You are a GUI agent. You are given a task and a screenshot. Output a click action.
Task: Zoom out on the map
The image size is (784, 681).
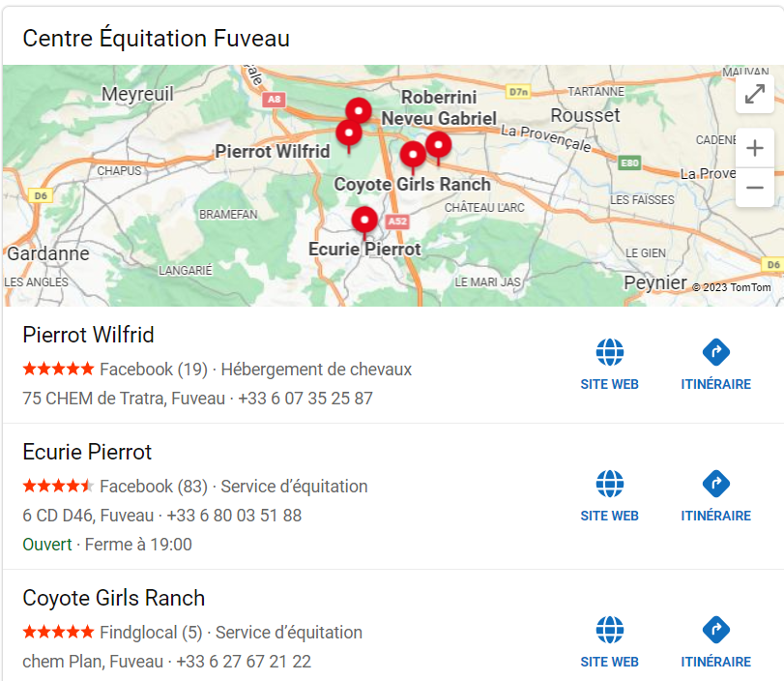pos(754,188)
